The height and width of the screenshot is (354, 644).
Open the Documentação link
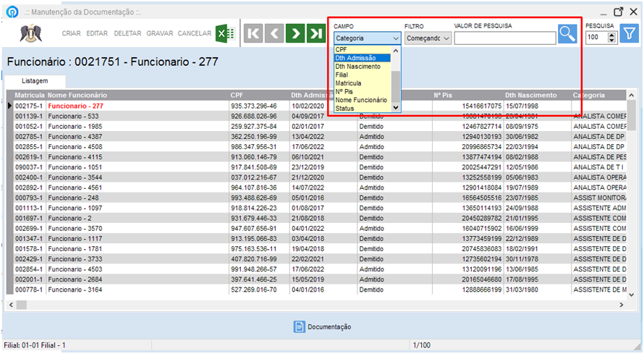[x=329, y=327]
